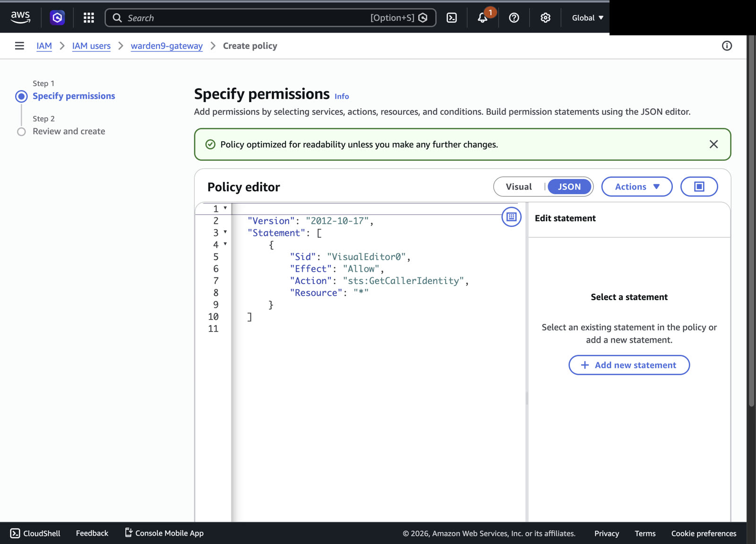Open Privacy footer link
The image size is (756, 544).
pos(607,534)
